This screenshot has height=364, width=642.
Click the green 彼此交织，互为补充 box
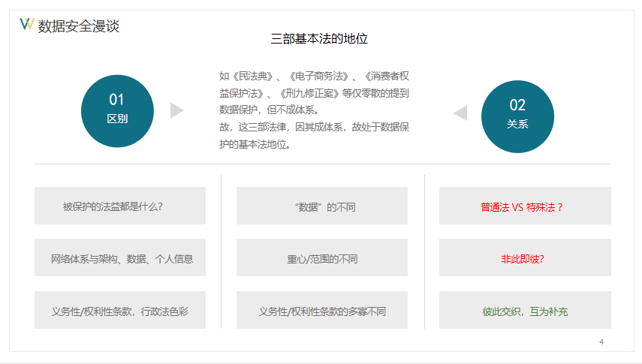tap(524, 311)
